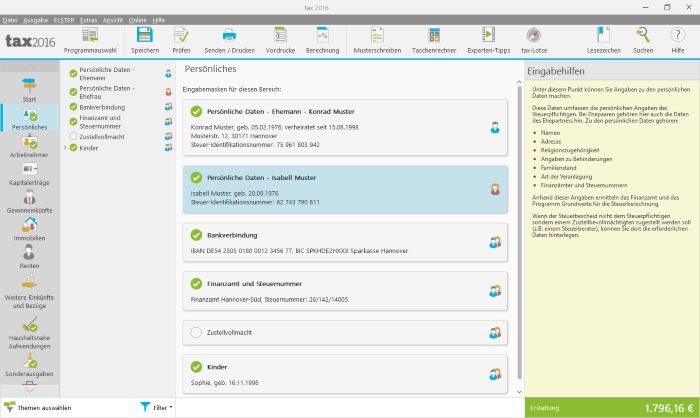The image size is (700, 418).
Task: Open the Sonderausgaben section
Action: click(x=29, y=366)
